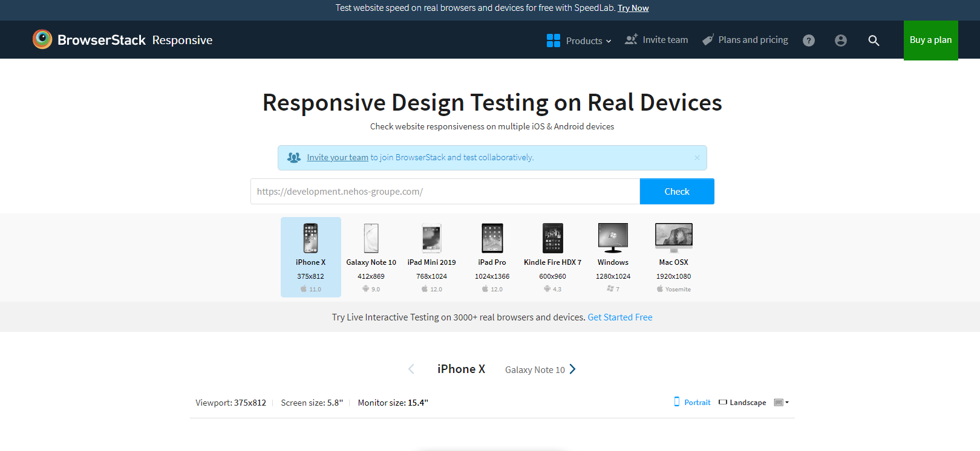Click the search magnifier icon
This screenshot has width=980, height=451.
874,41
